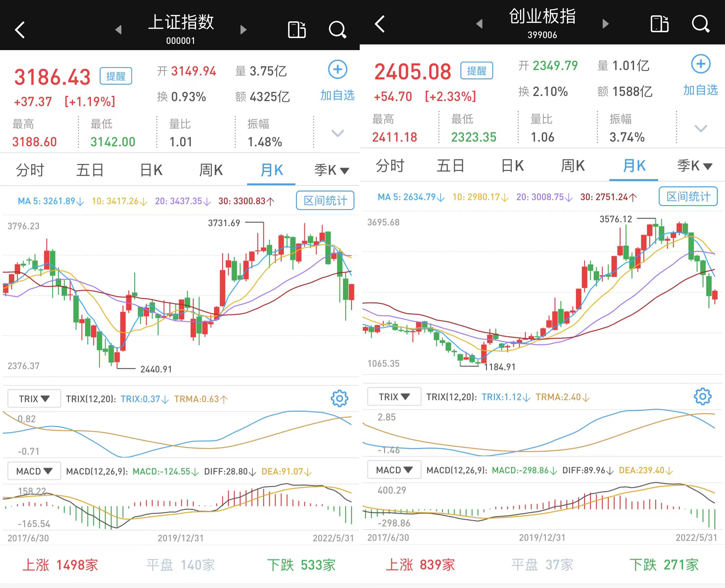
Task: Open TRIX indicator settings gear on 上证指数
Action: click(339, 398)
